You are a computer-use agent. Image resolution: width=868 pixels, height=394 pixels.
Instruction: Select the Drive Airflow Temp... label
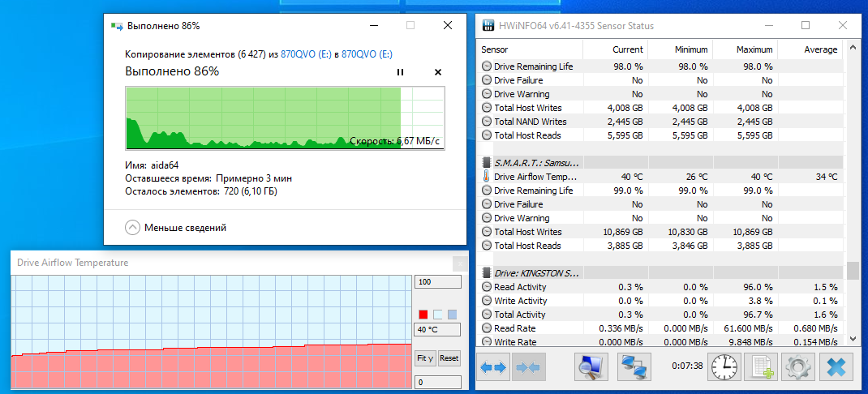[x=535, y=177]
